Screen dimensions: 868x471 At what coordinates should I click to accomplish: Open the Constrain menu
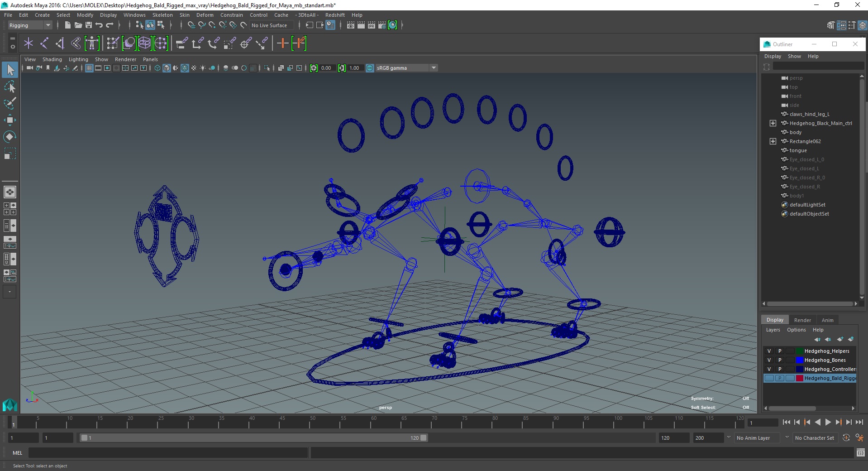point(232,15)
